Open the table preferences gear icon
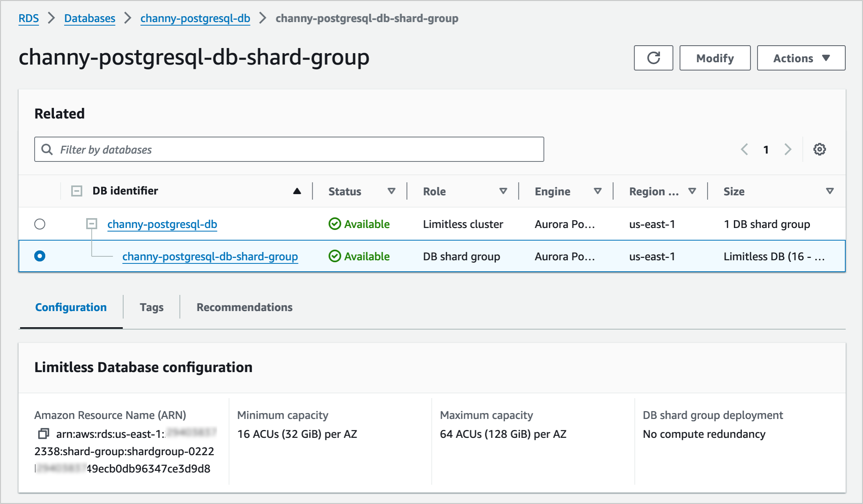863x504 pixels. [819, 149]
